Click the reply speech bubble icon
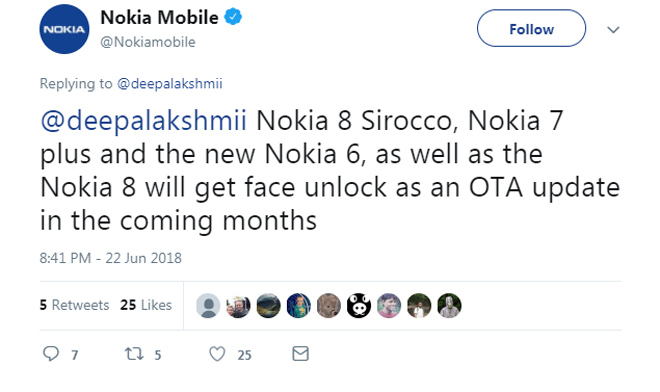 point(51,354)
